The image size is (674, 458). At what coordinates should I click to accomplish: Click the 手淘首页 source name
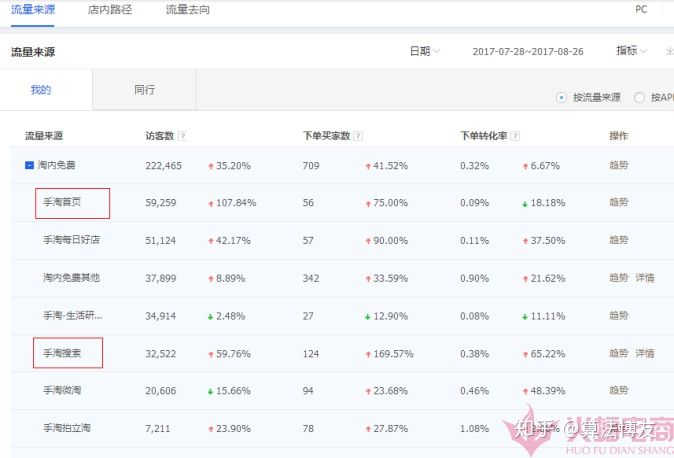tap(62, 202)
